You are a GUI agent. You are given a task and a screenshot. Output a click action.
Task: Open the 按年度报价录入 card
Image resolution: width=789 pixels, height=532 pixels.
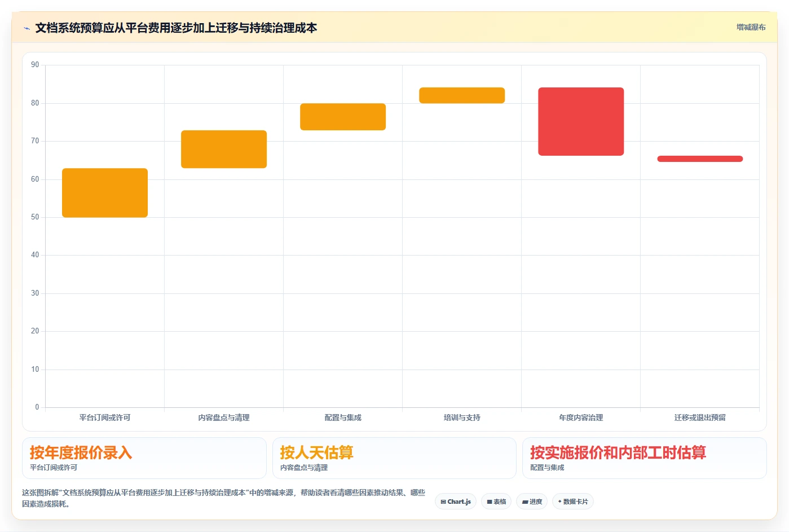tap(144, 458)
